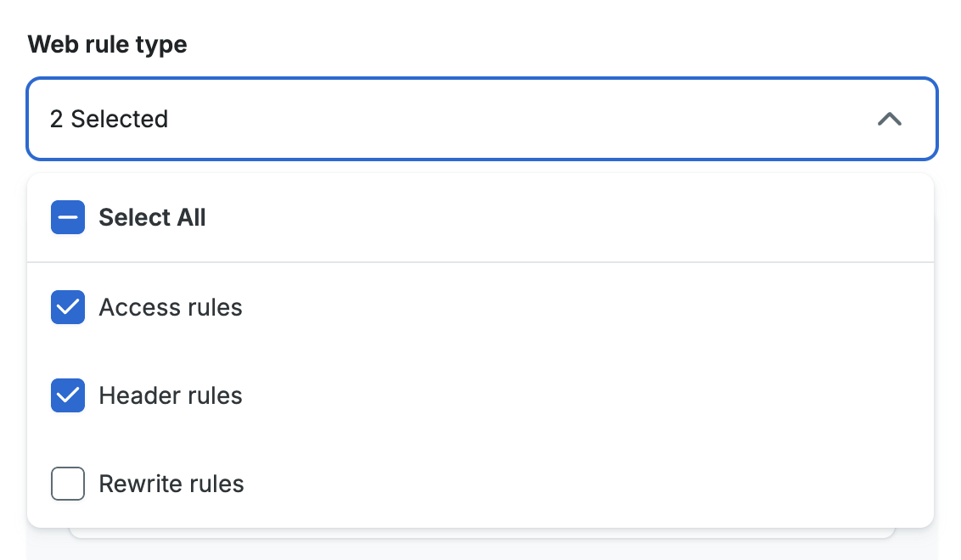
Task: Disable the Header rules checkbox
Action: (68, 395)
